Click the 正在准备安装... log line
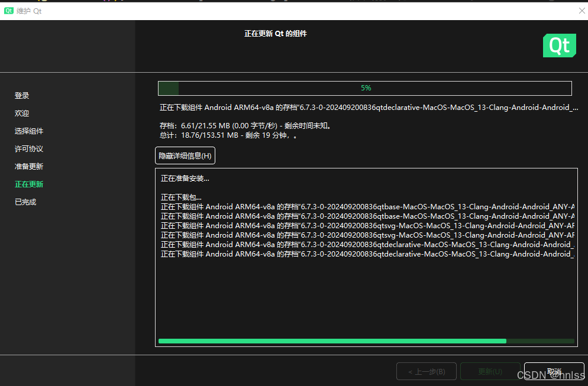588x386 pixels. pos(185,179)
